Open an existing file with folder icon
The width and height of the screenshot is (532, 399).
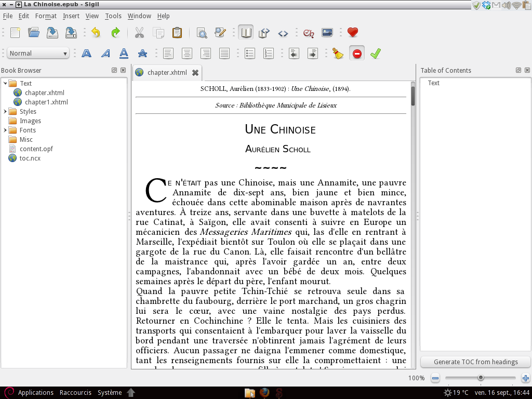tap(34, 33)
